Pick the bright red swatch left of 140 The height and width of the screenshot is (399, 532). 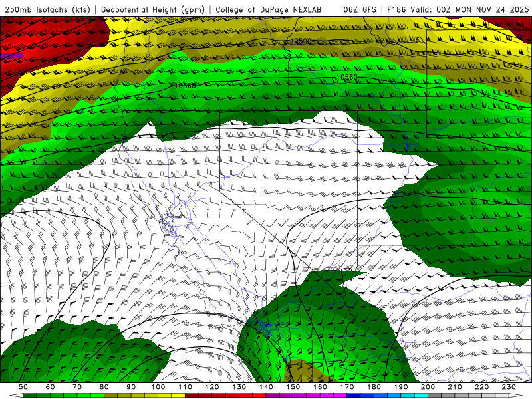point(259,396)
